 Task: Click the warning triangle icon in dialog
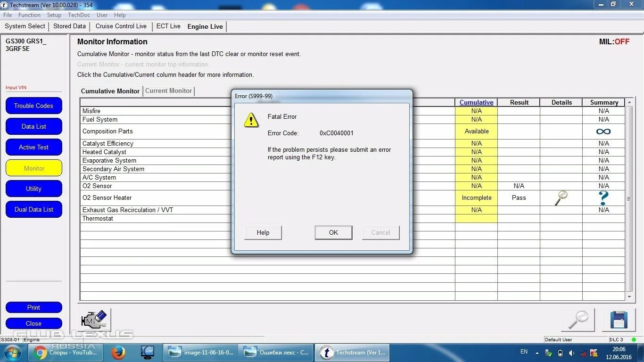pyautogui.click(x=251, y=120)
